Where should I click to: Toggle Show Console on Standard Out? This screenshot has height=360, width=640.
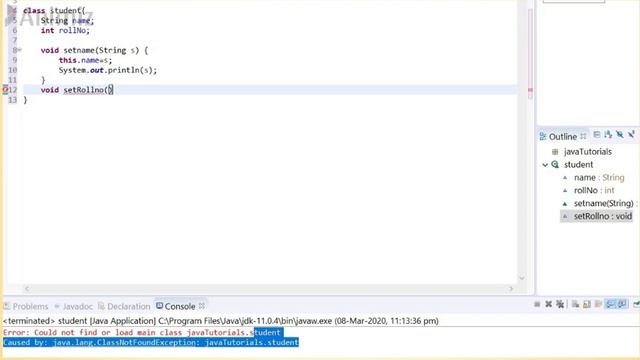click(610, 304)
